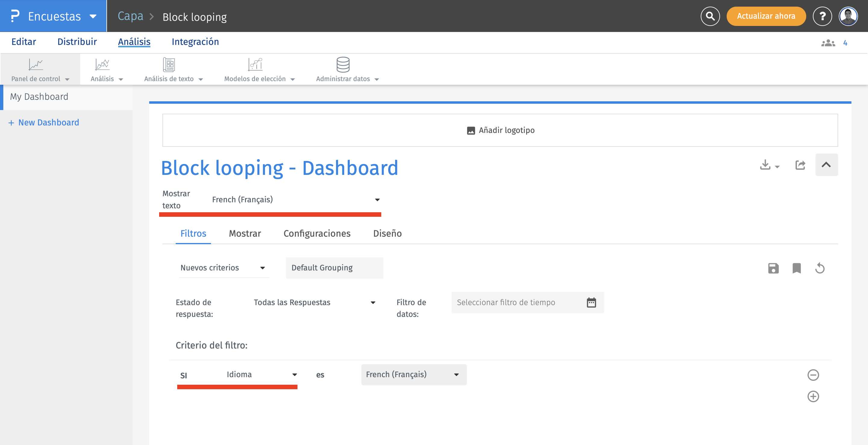The height and width of the screenshot is (445, 868).
Task: Remove the filter criterion with the minus icon
Action: (813, 375)
